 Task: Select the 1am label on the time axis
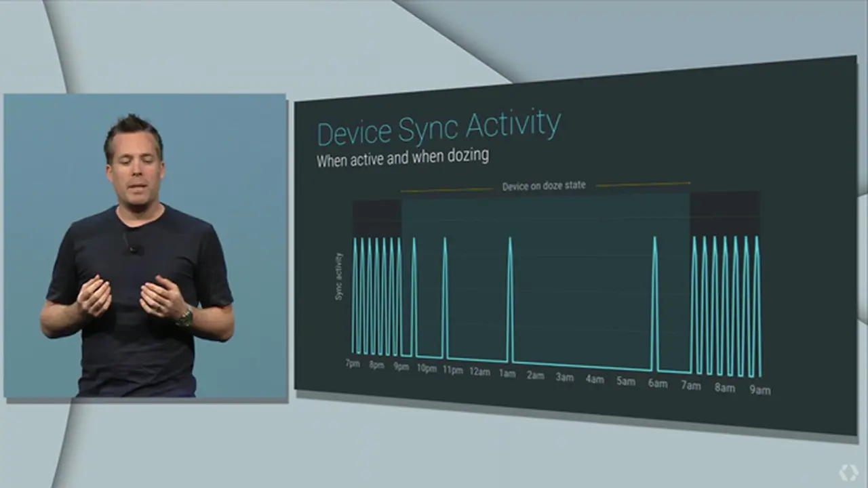tap(507, 373)
